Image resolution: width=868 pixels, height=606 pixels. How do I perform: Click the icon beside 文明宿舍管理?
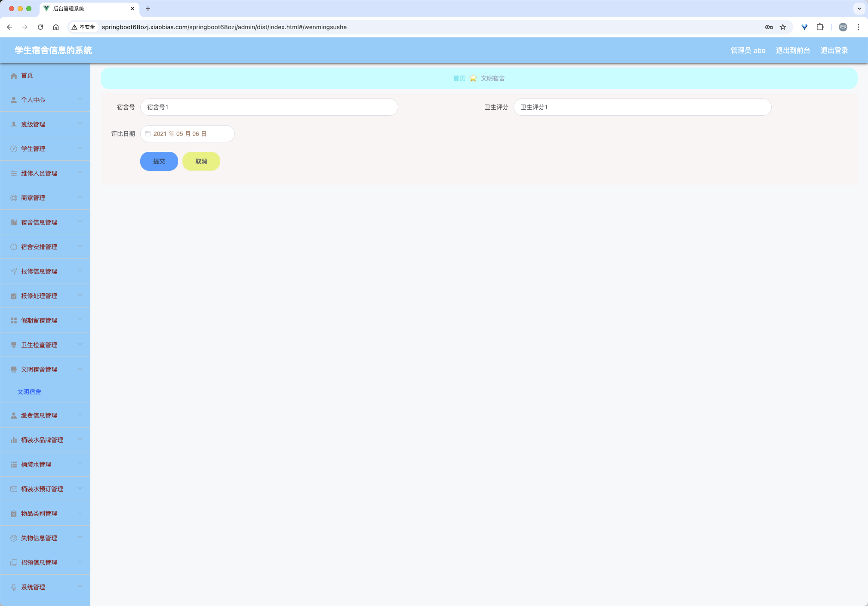pos(14,370)
